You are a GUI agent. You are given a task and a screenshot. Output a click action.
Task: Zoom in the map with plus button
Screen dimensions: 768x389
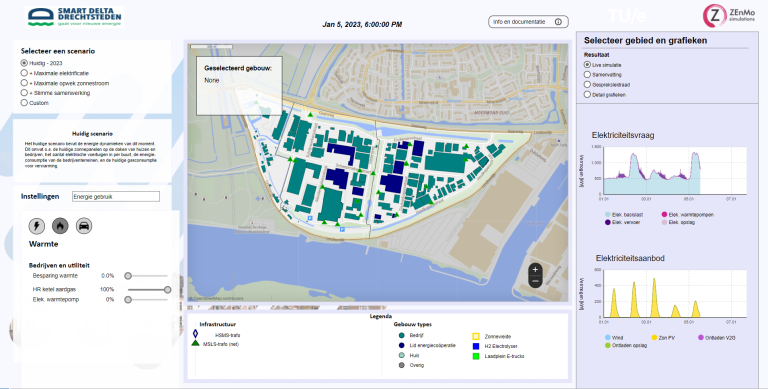click(x=535, y=269)
